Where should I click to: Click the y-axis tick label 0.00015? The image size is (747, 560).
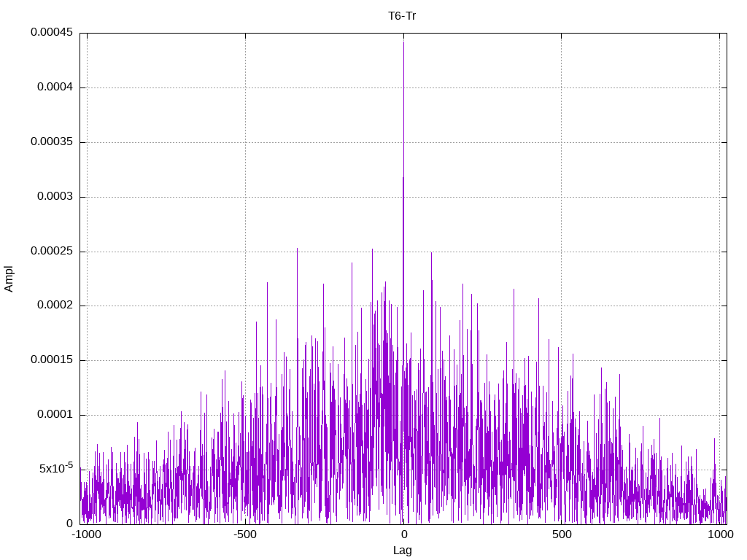pos(52,360)
